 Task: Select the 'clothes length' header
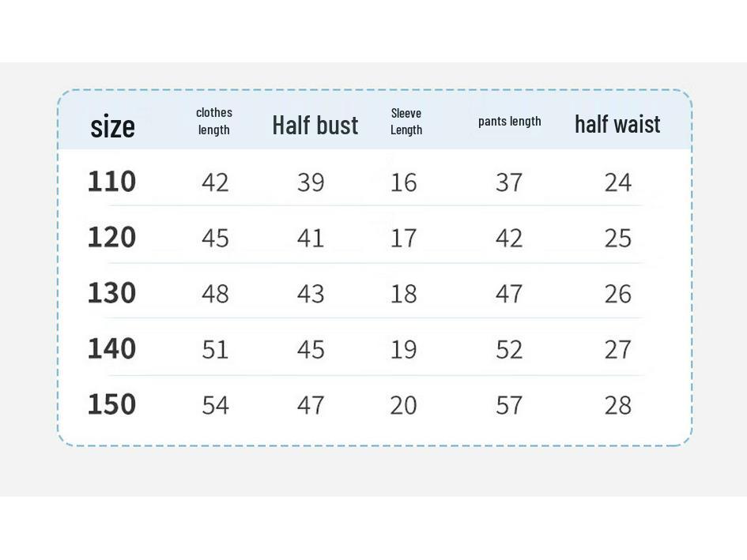click(214, 121)
